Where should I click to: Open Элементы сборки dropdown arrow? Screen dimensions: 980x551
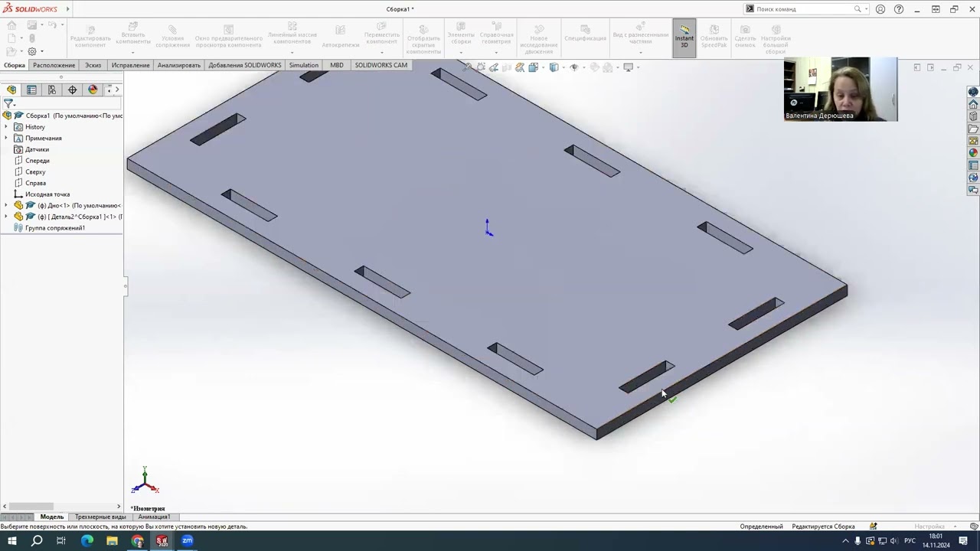click(x=461, y=52)
